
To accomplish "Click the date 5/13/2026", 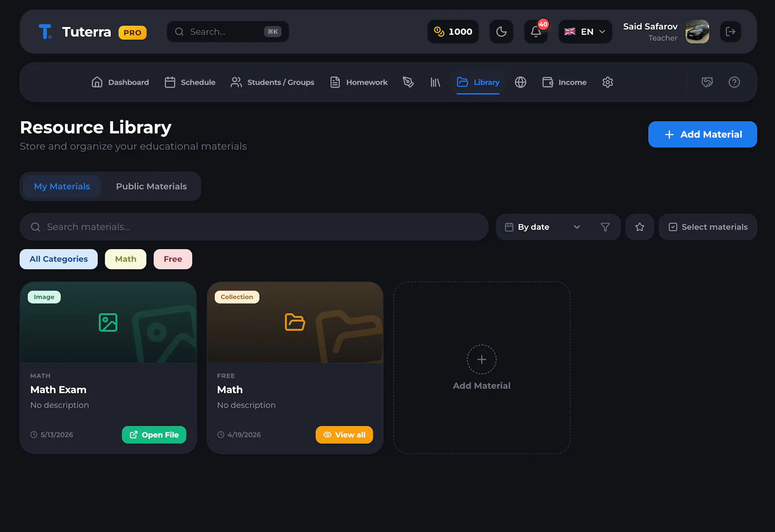I will tap(57, 435).
